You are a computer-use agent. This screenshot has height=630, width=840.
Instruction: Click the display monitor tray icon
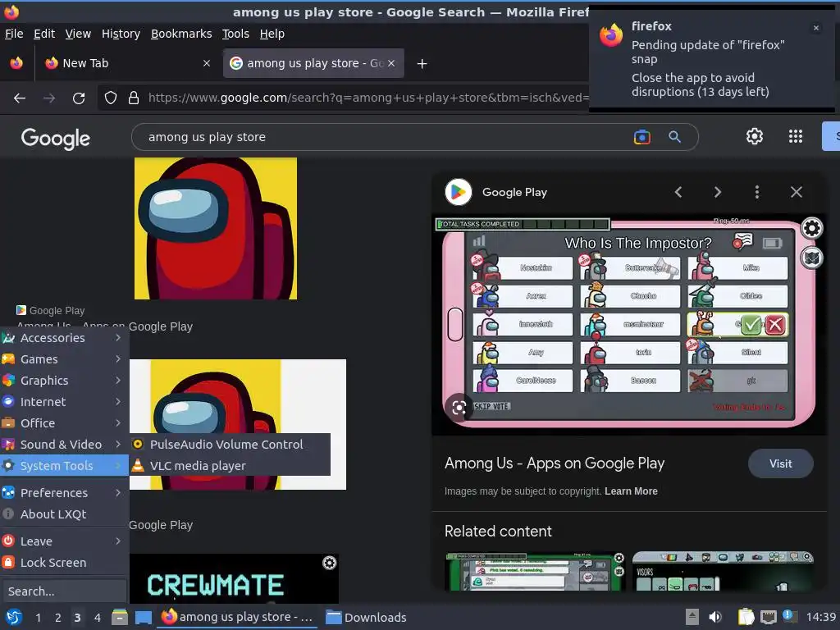tap(769, 617)
